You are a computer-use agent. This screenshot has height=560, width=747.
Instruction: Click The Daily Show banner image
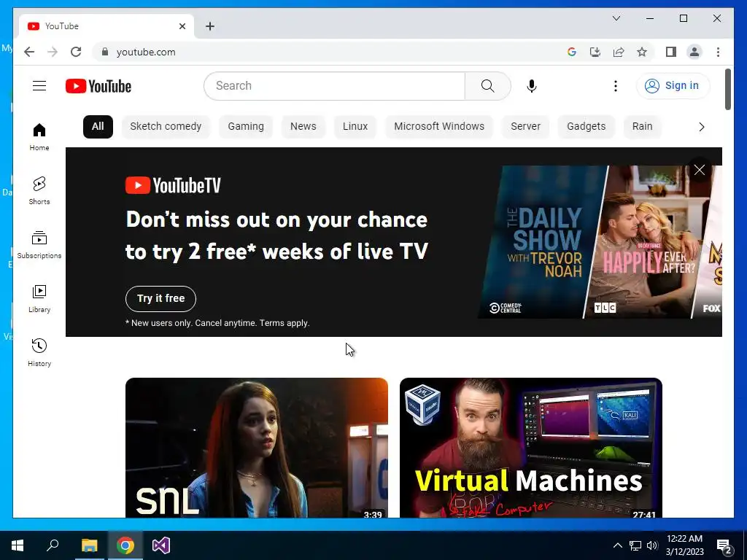[x=542, y=242]
